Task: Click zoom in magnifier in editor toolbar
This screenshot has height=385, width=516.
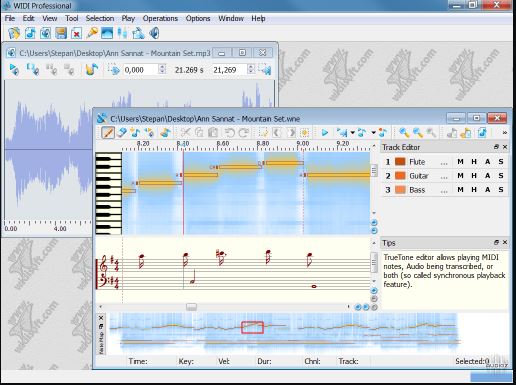Action: [404, 133]
